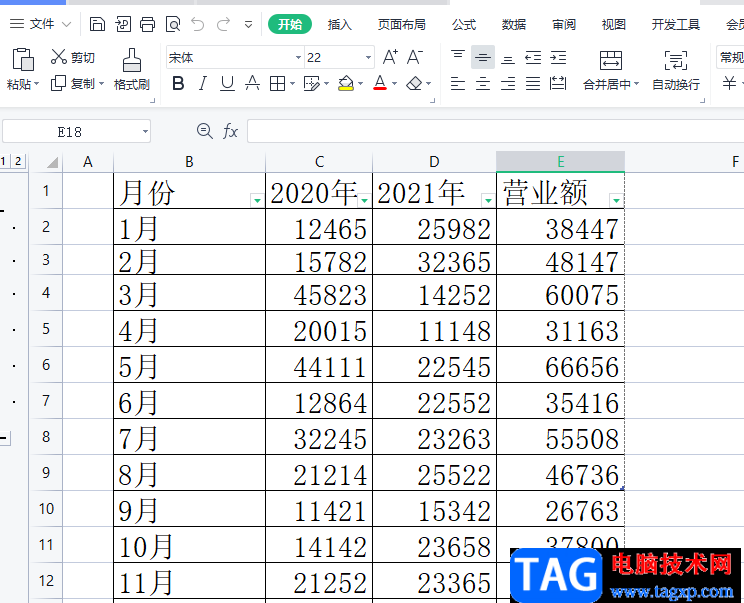This screenshot has height=603, width=744.
Task: Align text left horizontally
Action: click(x=458, y=84)
